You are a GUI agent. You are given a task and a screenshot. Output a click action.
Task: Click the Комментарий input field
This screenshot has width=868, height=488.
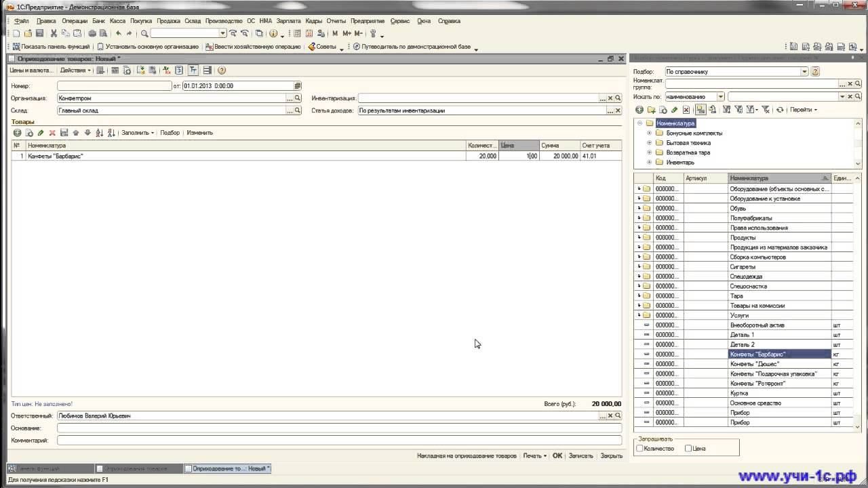339,441
